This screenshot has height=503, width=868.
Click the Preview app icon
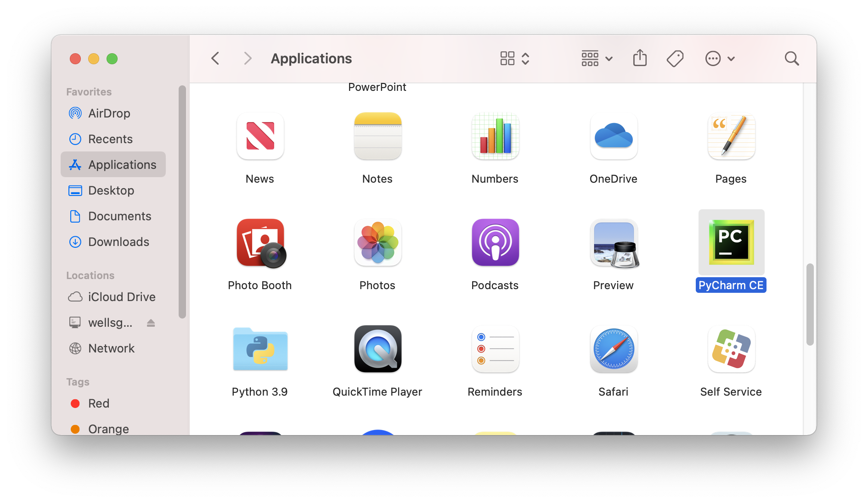[614, 243]
